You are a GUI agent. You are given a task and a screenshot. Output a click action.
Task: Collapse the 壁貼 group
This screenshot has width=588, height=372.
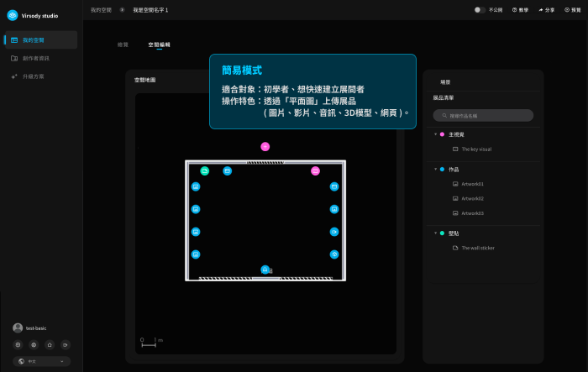pyautogui.click(x=435, y=233)
